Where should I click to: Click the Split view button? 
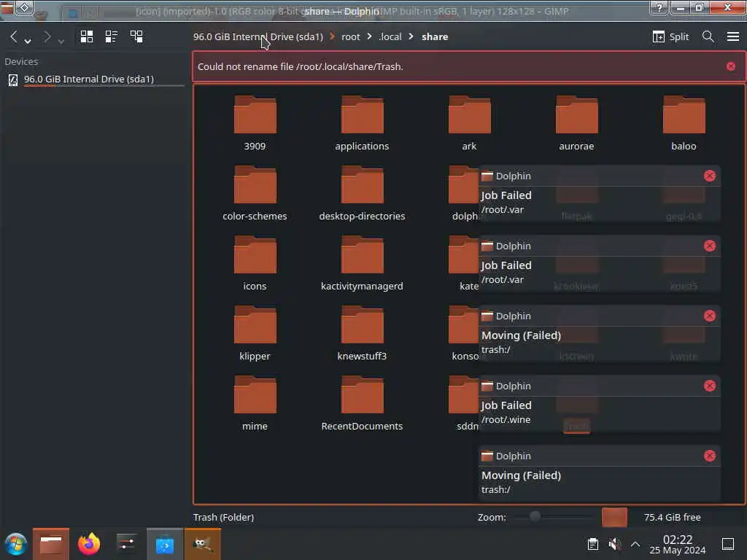pyautogui.click(x=670, y=36)
